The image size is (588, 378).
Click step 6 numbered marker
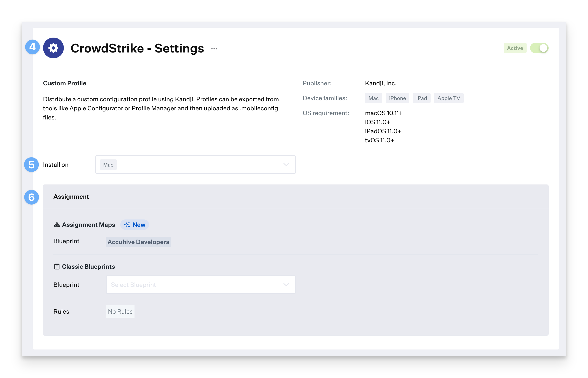[31, 197]
